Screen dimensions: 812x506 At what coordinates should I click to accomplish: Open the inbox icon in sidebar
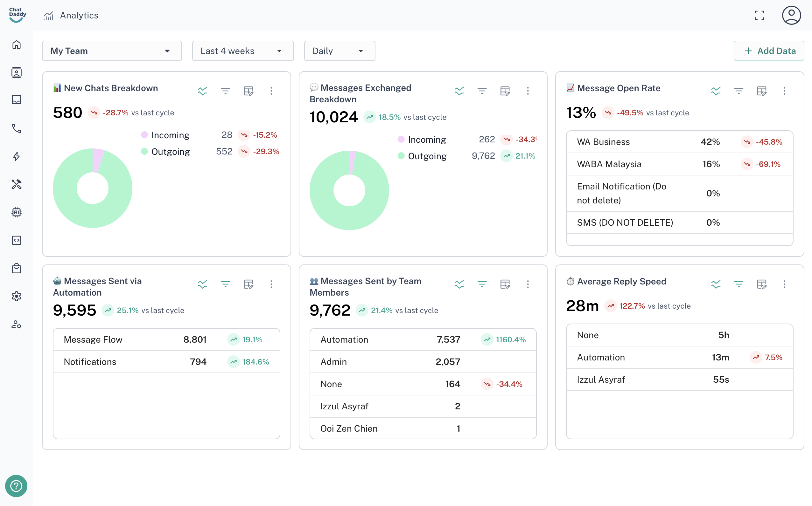(17, 100)
